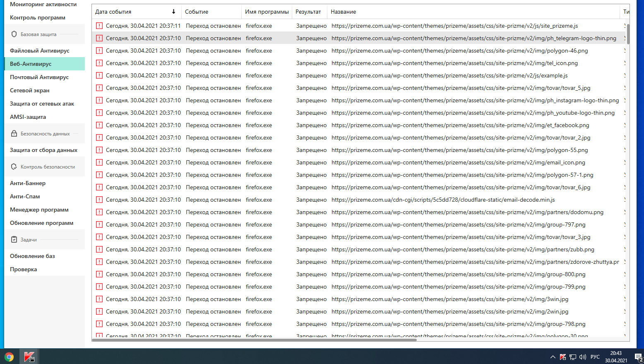
Task: Open the notification center icon
Action: 639,357
